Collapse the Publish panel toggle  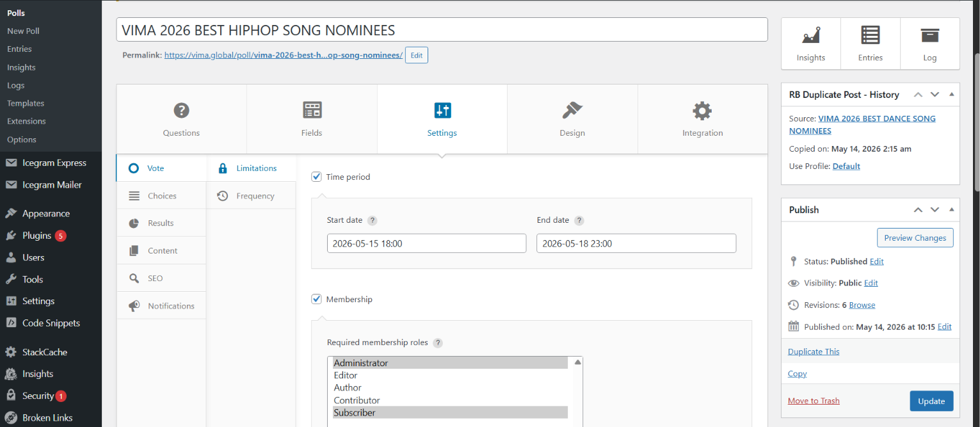click(x=952, y=210)
